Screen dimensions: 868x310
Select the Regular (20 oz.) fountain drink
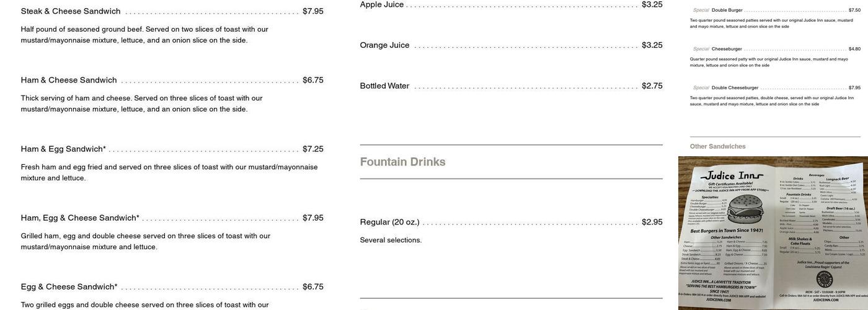(389, 222)
